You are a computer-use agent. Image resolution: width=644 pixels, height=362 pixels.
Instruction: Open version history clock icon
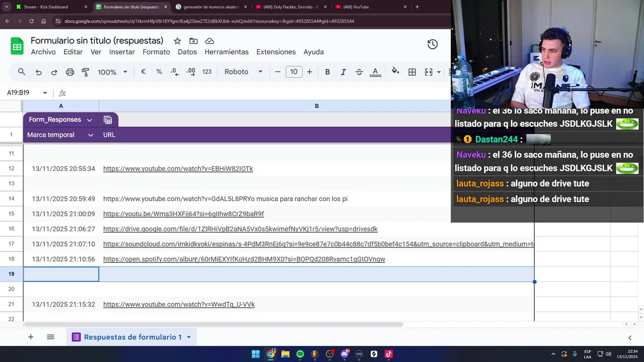(432, 44)
